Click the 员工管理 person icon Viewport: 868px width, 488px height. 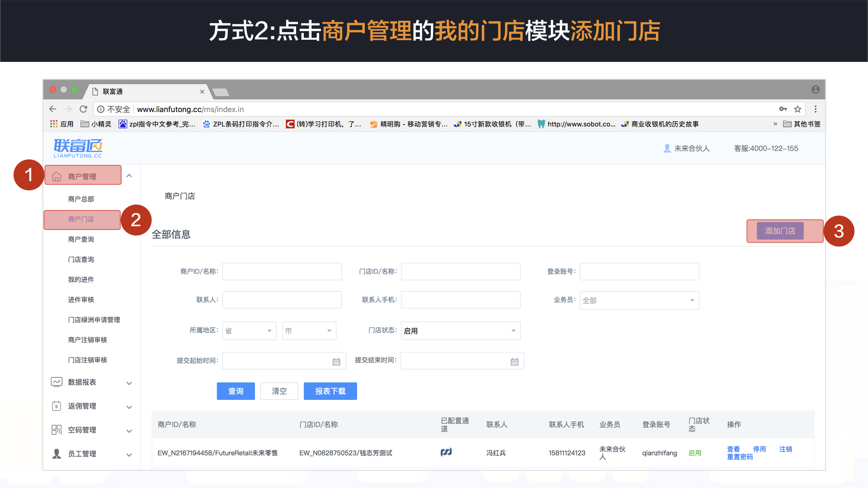57,454
